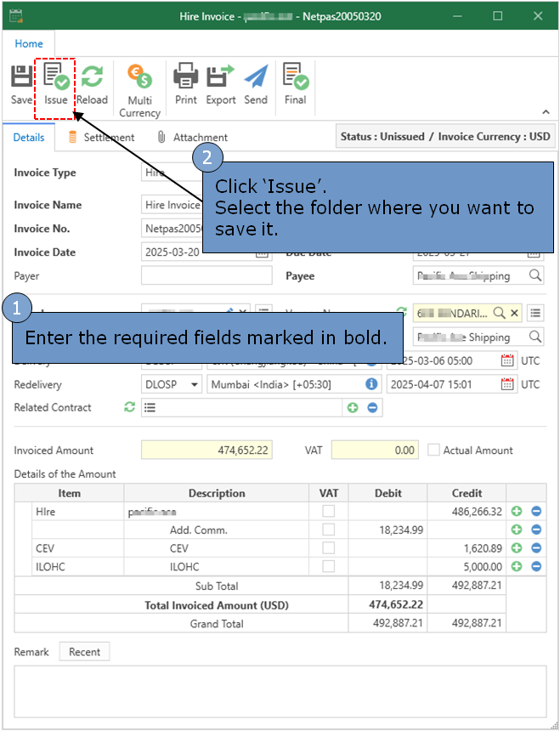Tick the VAT checkbox for ILOHC row
The width and height of the screenshot is (560, 731).
point(328,566)
